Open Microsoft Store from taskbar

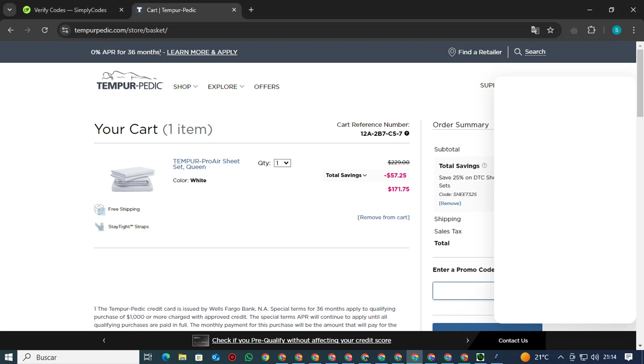coord(199,357)
